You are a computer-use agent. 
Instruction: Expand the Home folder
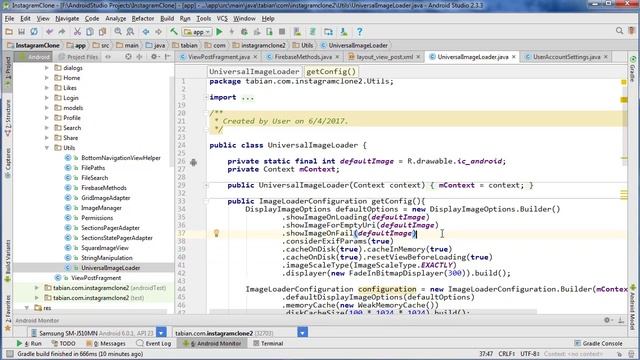[x=47, y=78]
